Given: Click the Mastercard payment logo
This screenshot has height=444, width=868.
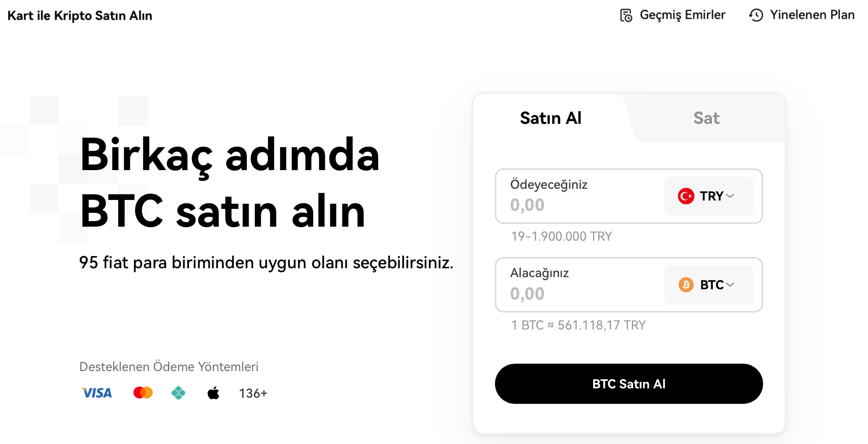Looking at the screenshot, I should [143, 393].
